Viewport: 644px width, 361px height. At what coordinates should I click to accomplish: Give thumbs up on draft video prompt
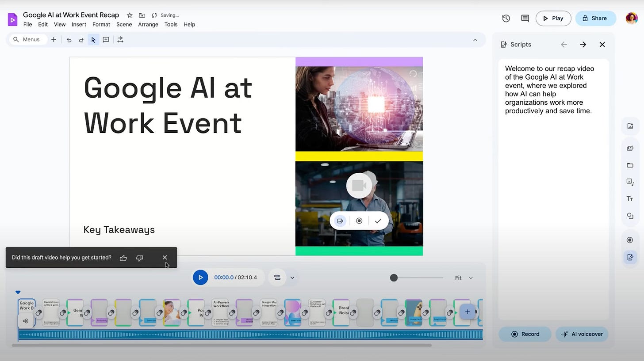[123, 258]
